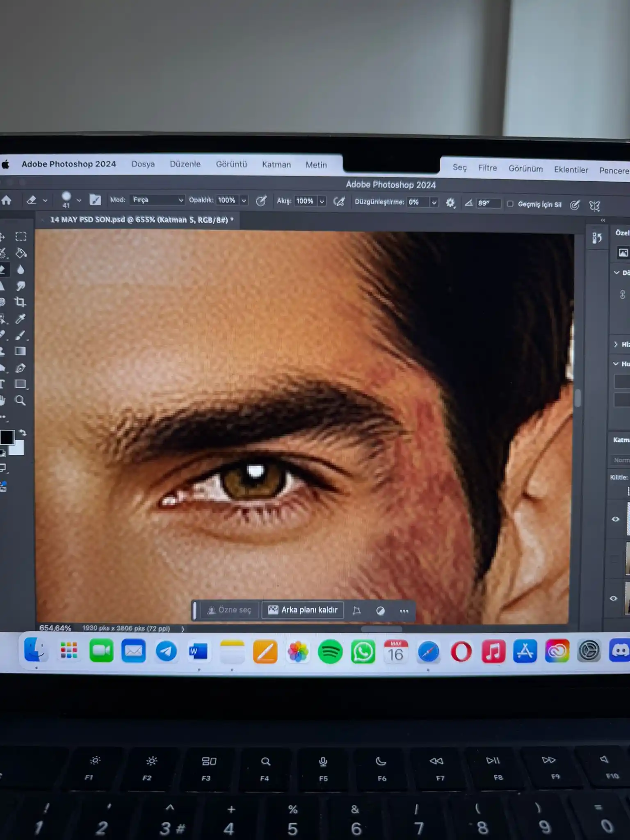Toggle pressure for opacity button
Image resolution: width=630 pixels, height=840 pixels.
tap(261, 201)
